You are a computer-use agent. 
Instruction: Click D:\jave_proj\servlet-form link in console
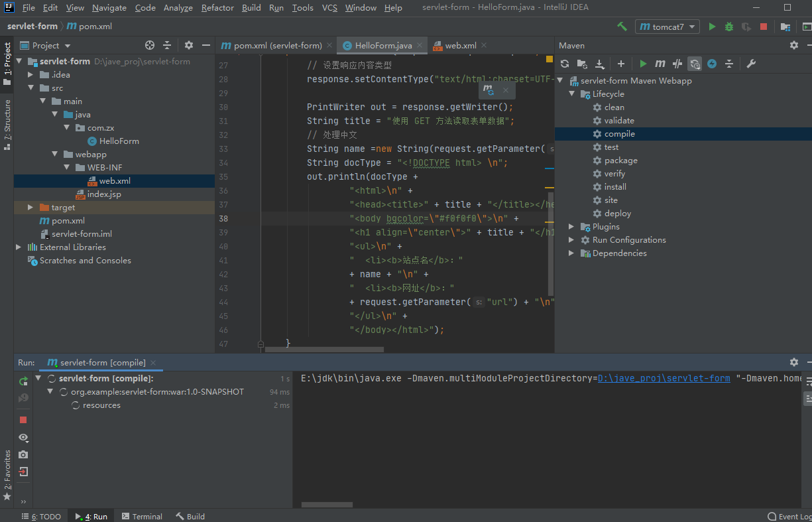664,378
